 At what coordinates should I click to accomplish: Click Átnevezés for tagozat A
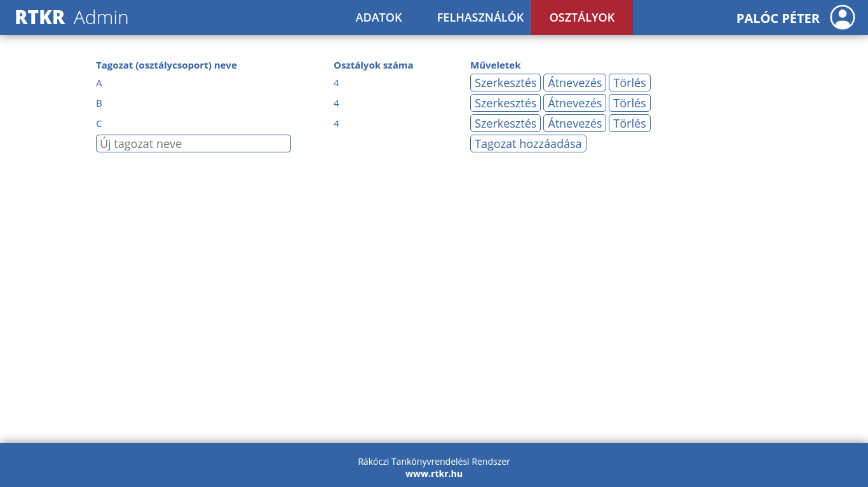(574, 83)
